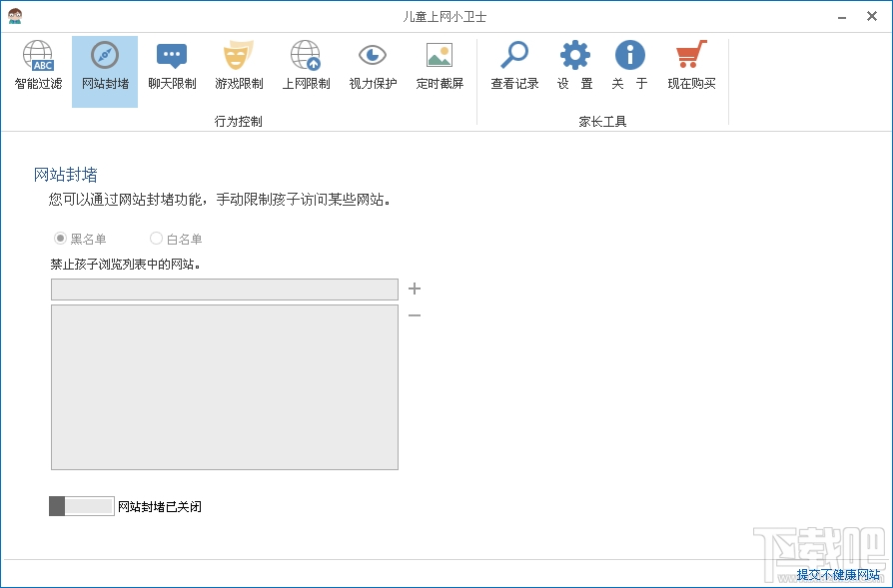
Task: Open the 游戏限制 game restriction tool
Action: click(x=238, y=65)
